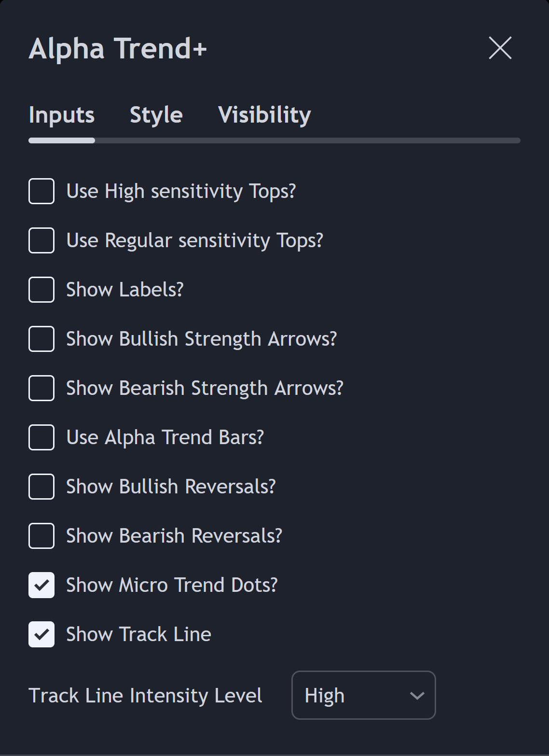549x756 pixels.
Task: Enable Use High sensitivity Tops checkbox
Action: (41, 191)
